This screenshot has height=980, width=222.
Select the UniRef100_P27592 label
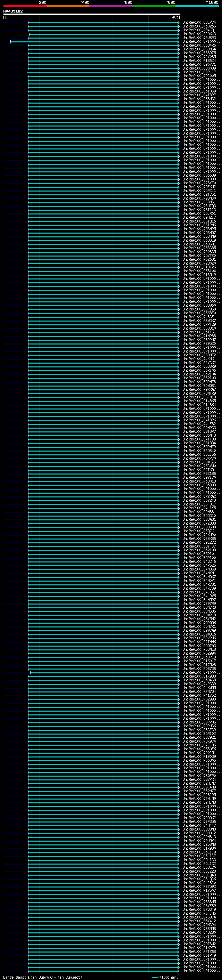point(199,886)
